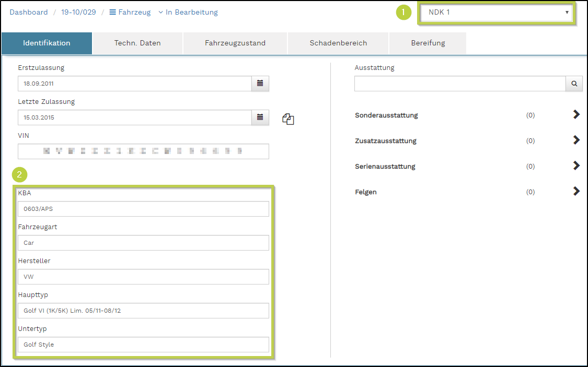Click the Dashboard breadcrumb link
Viewport: 588px width, 367px height.
click(x=29, y=12)
